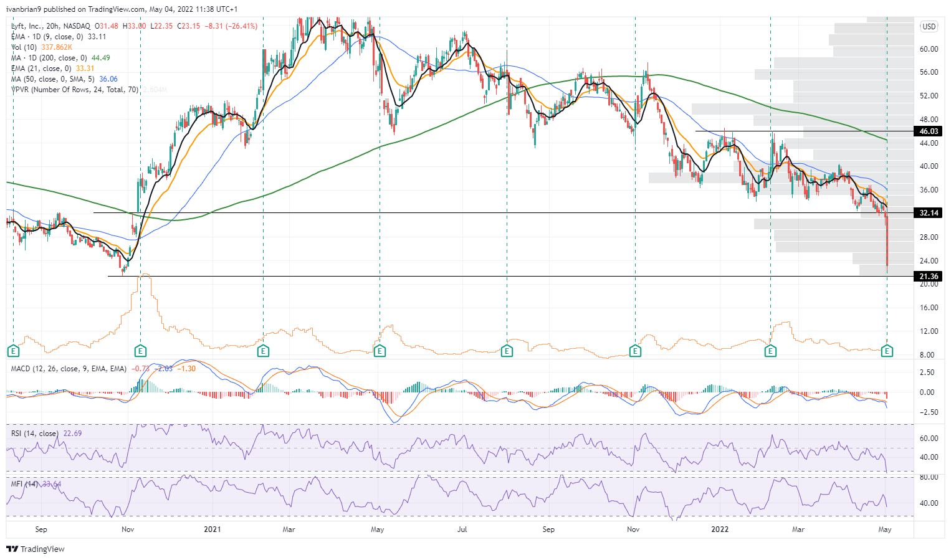Select the earnings marker at November 2021
Screen dimensions: 951x560
(x=635, y=351)
